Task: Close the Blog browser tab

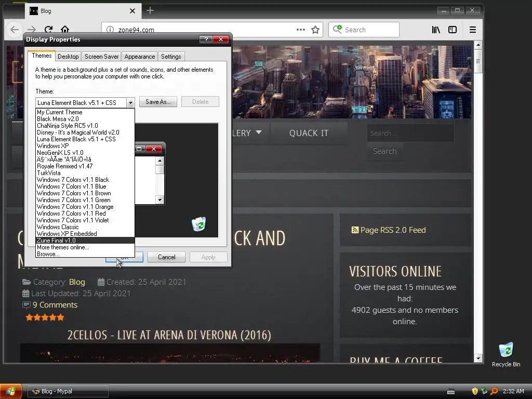Action: (x=132, y=11)
